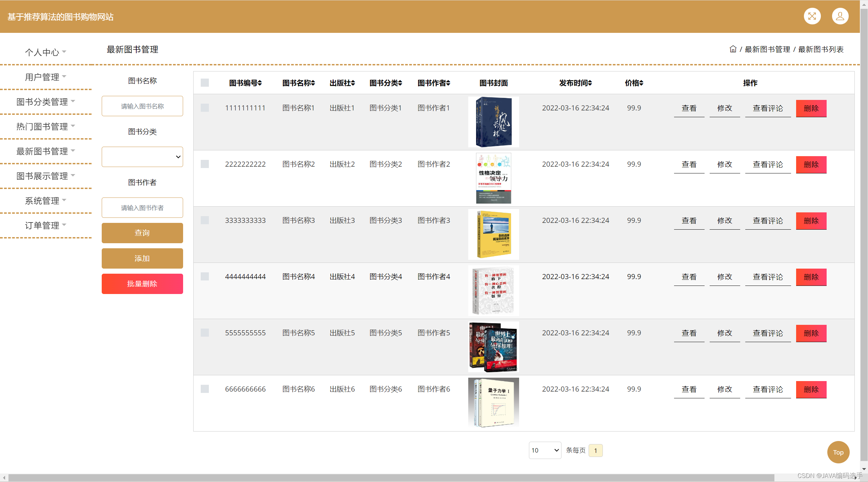This screenshot has width=868, height=482.
Task: Click 最新图书列表 breadcrumb link
Action: tap(821, 49)
